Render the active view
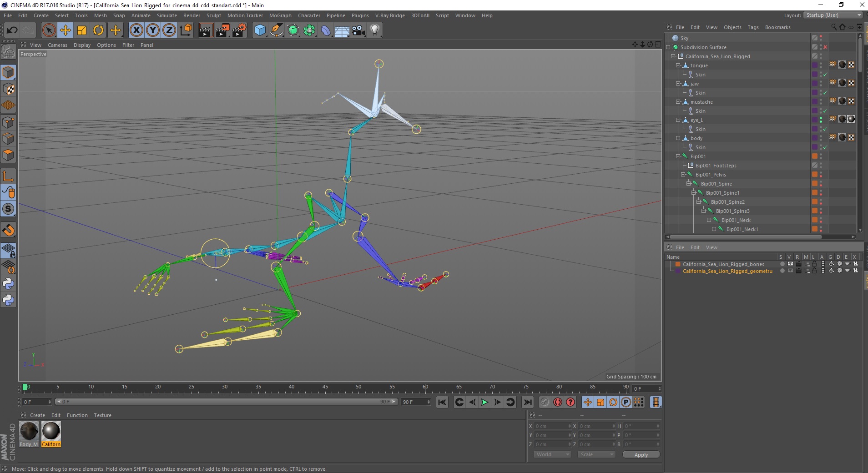The width and height of the screenshot is (868, 473). pos(206,30)
